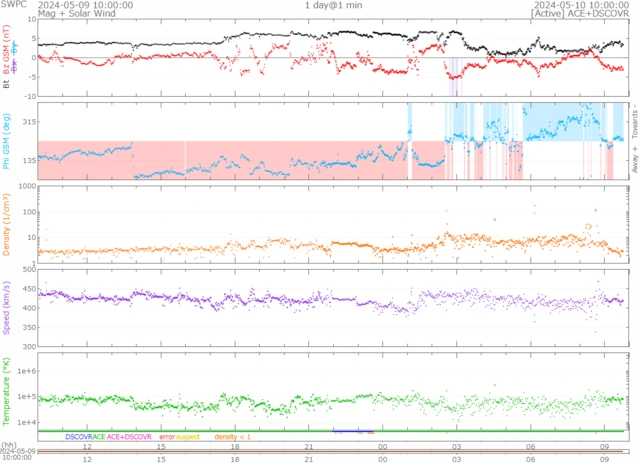The image size is (640, 463).
Task: Select the Phi GSM axis label
Action: coord(8,141)
